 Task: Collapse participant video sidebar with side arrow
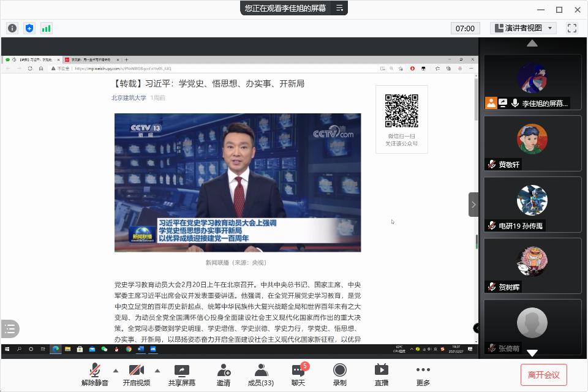click(x=473, y=205)
